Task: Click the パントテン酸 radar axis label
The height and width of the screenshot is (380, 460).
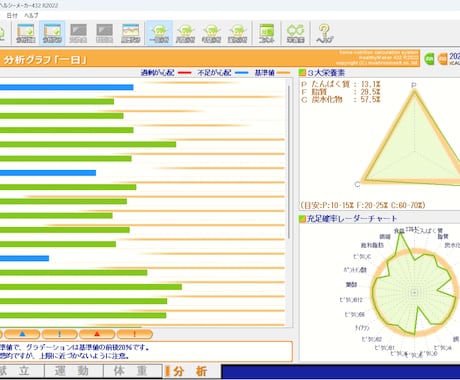Action: tap(355, 270)
